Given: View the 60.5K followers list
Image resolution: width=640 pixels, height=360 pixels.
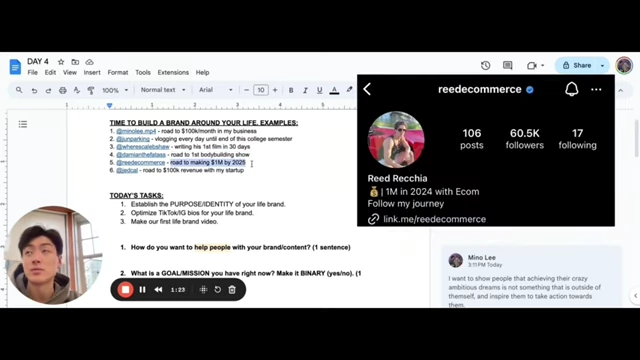Looking at the screenshot, I should click(x=524, y=139).
